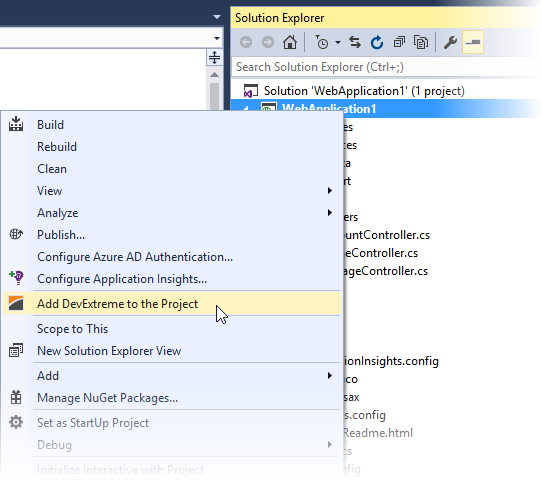The image size is (542, 481).
Task: Focus the Search Solution Explorer field
Action: (x=385, y=67)
